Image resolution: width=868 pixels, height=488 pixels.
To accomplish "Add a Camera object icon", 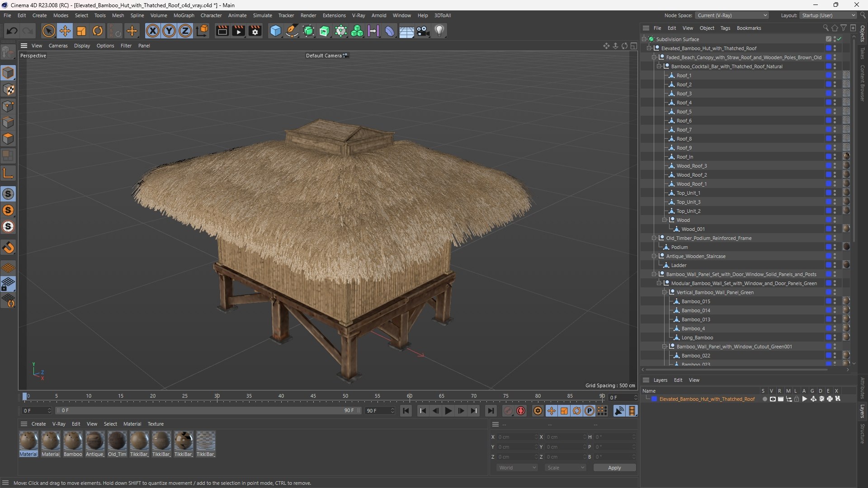I will point(423,31).
